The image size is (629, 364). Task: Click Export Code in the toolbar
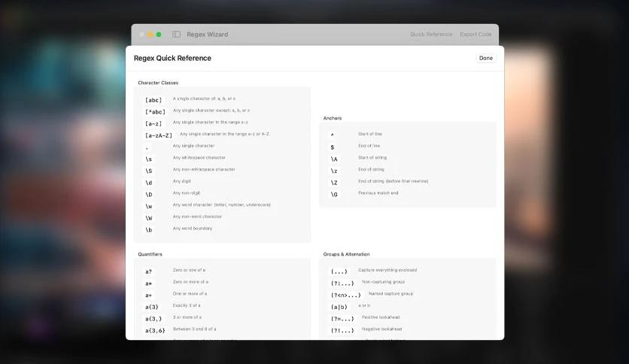point(476,35)
